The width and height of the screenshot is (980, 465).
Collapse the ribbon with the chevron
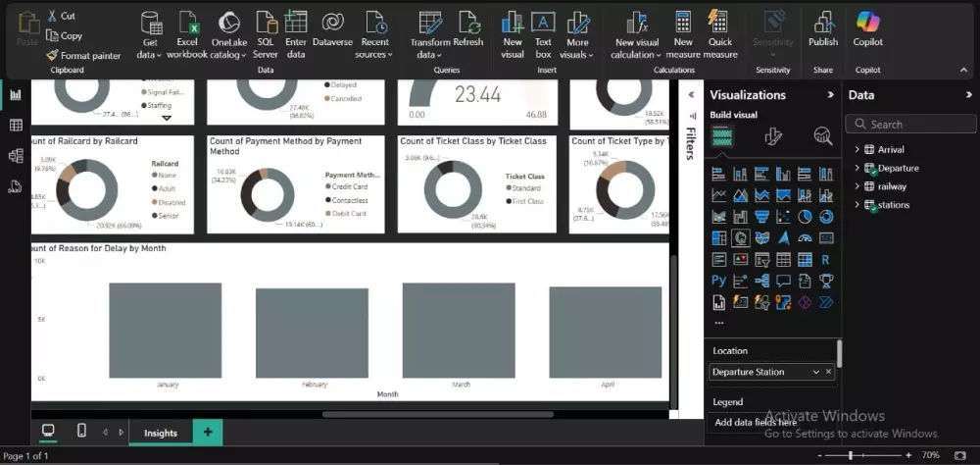coord(963,70)
